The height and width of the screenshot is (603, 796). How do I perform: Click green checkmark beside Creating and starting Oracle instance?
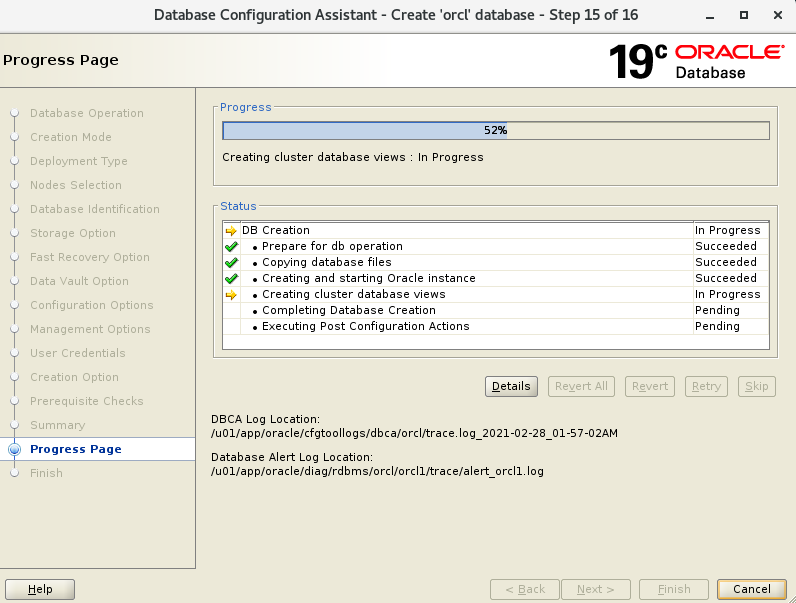pos(231,278)
